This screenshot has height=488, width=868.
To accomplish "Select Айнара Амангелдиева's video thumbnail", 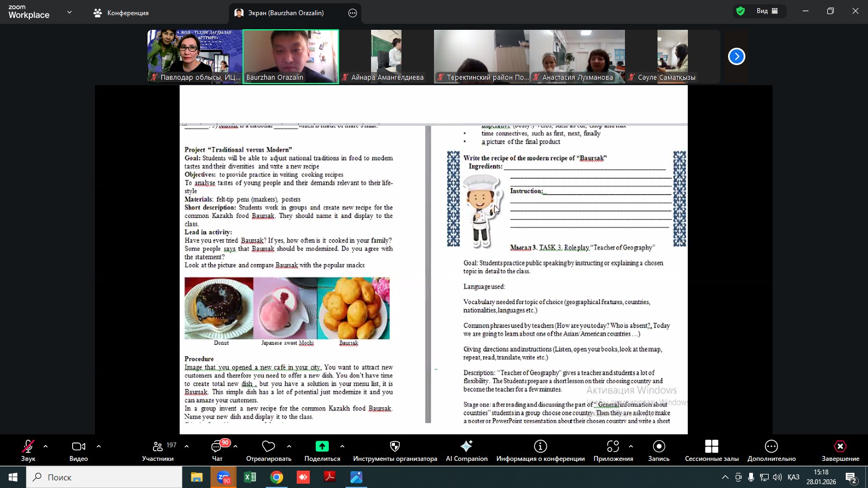I will click(386, 56).
